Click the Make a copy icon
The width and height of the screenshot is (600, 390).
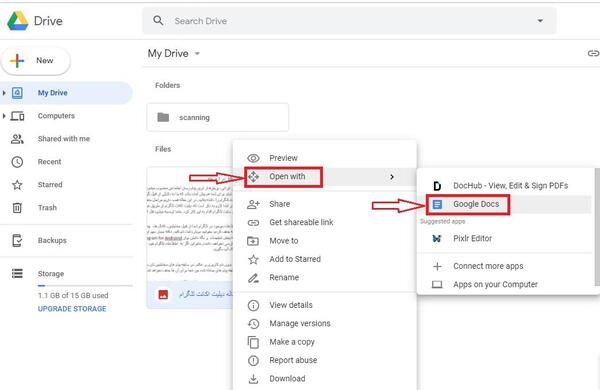(253, 342)
